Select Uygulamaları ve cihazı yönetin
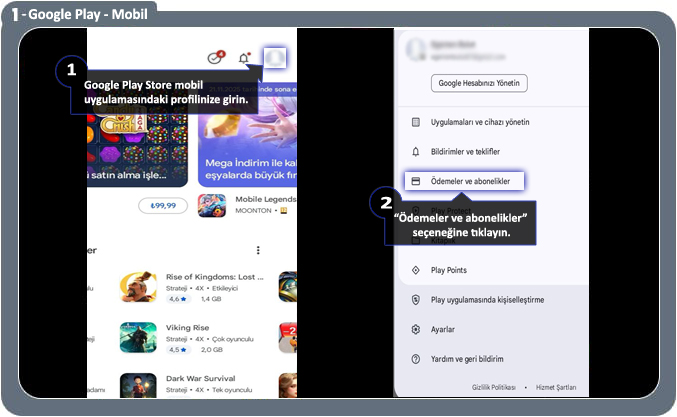 (479, 122)
